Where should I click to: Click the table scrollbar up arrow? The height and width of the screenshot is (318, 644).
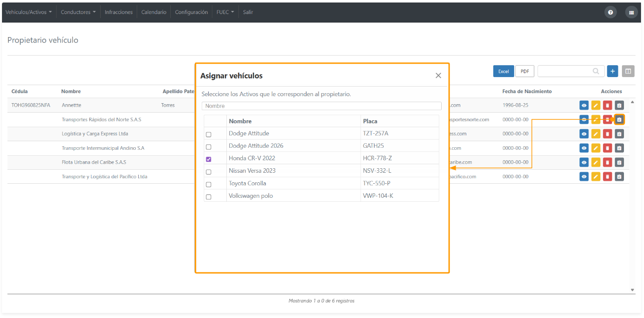632,102
